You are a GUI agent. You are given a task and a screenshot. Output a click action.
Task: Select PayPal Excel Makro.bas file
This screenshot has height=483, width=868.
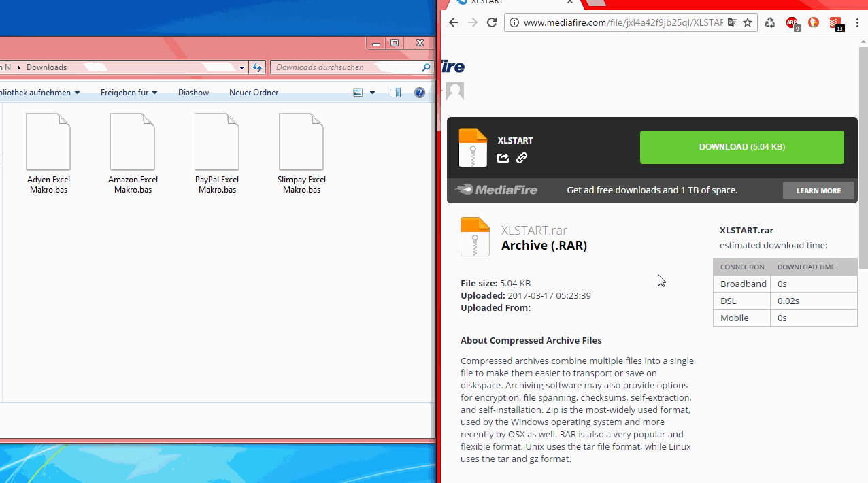[217, 154]
